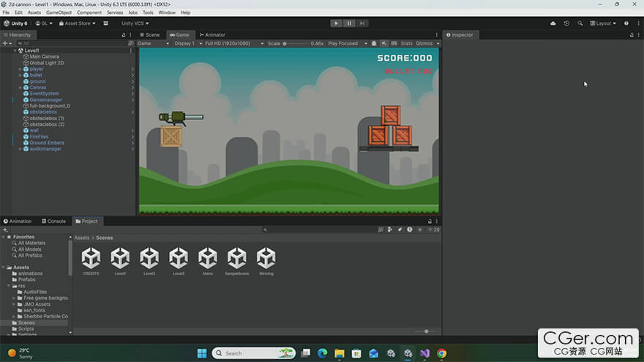Image resolution: width=644 pixels, height=362 pixels.
Task: Switch to the Animator tab
Action: tap(212, 35)
